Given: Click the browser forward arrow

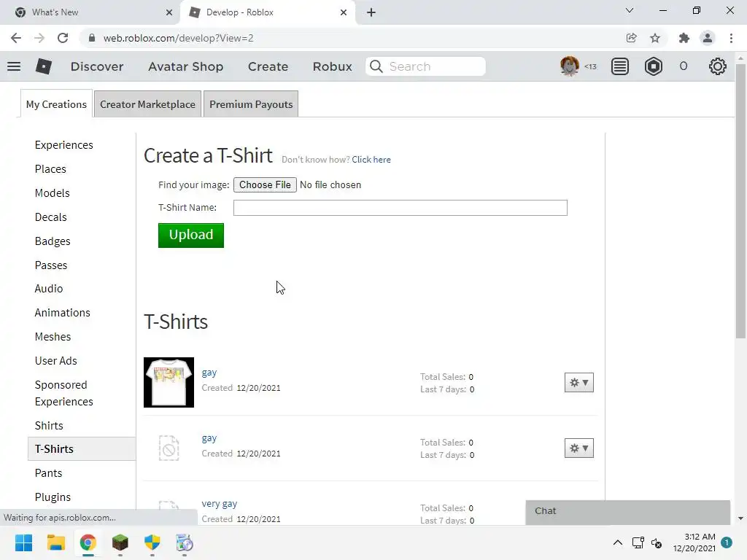Looking at the screenshot, I should point(39,38).
